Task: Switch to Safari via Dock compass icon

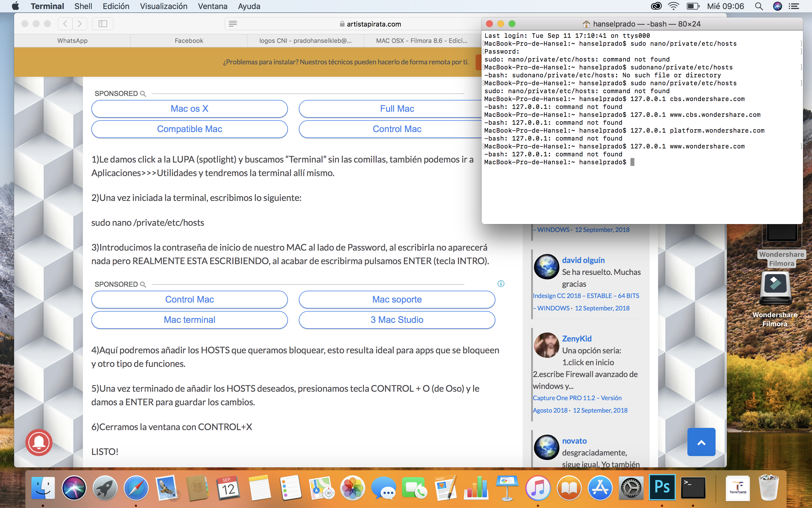Action: [x=136, y=488]
